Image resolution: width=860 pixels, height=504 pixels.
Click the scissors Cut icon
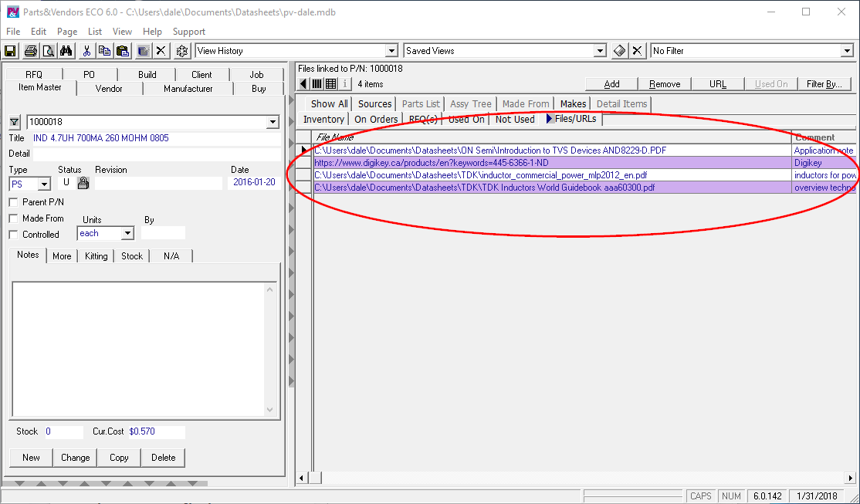pyautogui.click(x=86, y=51)
